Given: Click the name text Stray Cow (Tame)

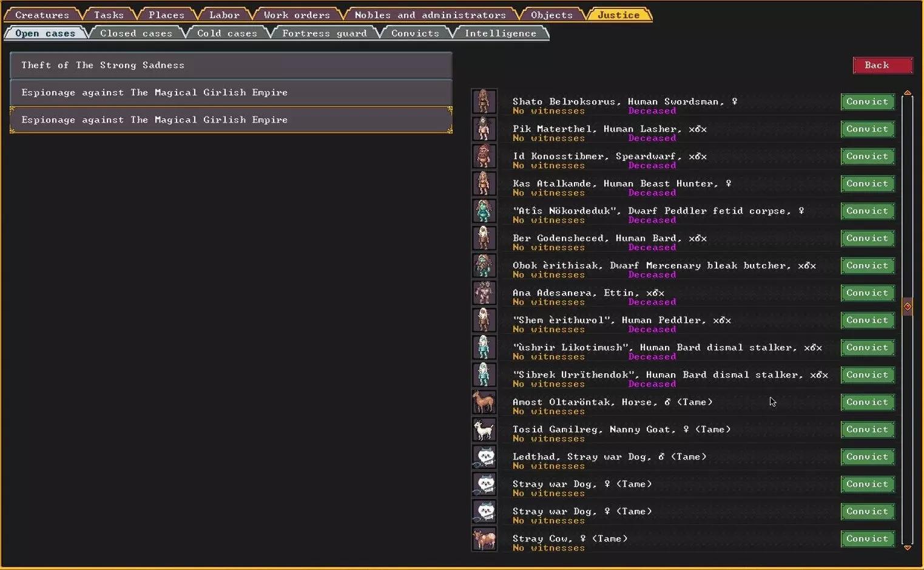Looking at the screenshot, I should point(570,538).
